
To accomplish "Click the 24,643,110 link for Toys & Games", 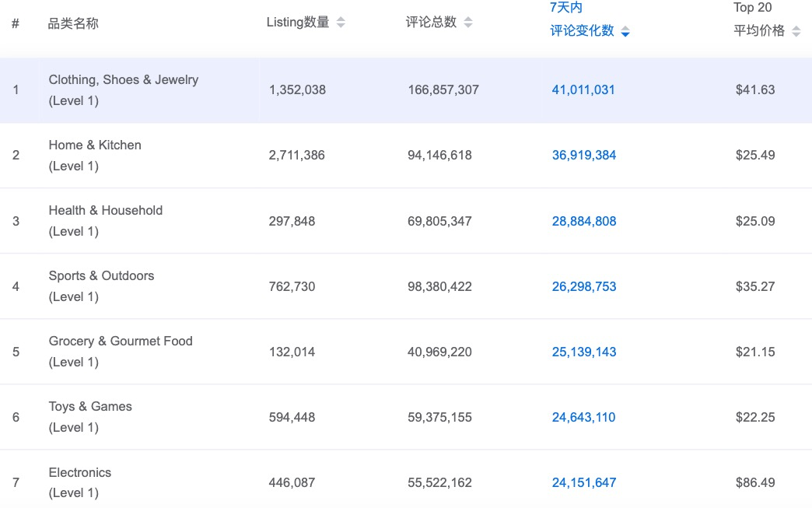I will click(x=583, y=417).
